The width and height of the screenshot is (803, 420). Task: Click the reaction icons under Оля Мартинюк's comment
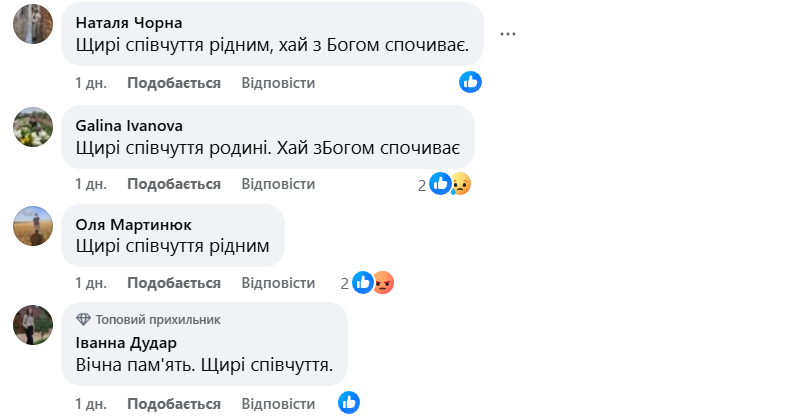(372, 283)
